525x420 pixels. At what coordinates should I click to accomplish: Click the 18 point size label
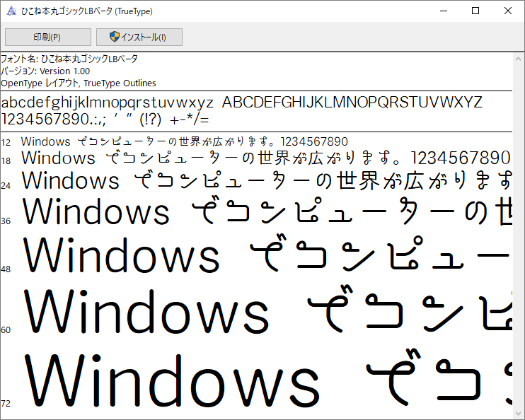6,161
